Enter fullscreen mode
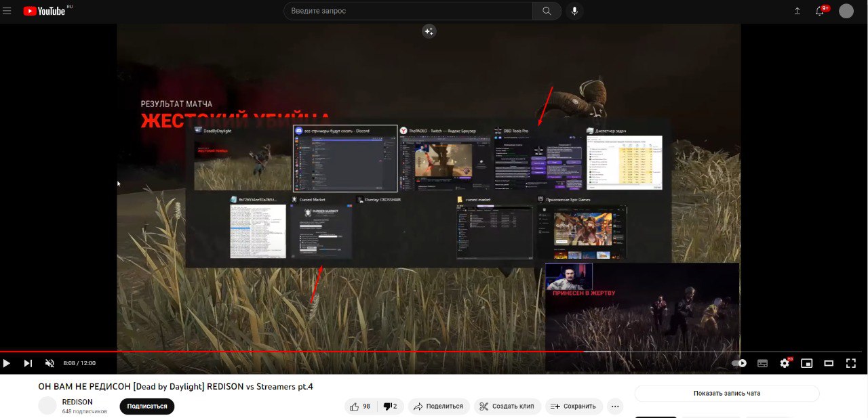868x418 pixels. [x=851, y=363]
